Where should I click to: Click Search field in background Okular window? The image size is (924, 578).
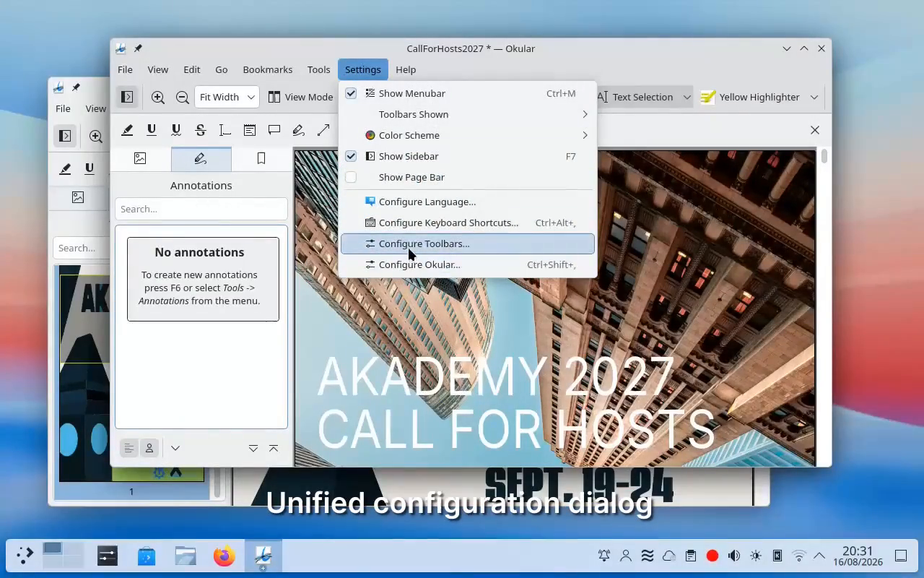[x=82, y=248]
